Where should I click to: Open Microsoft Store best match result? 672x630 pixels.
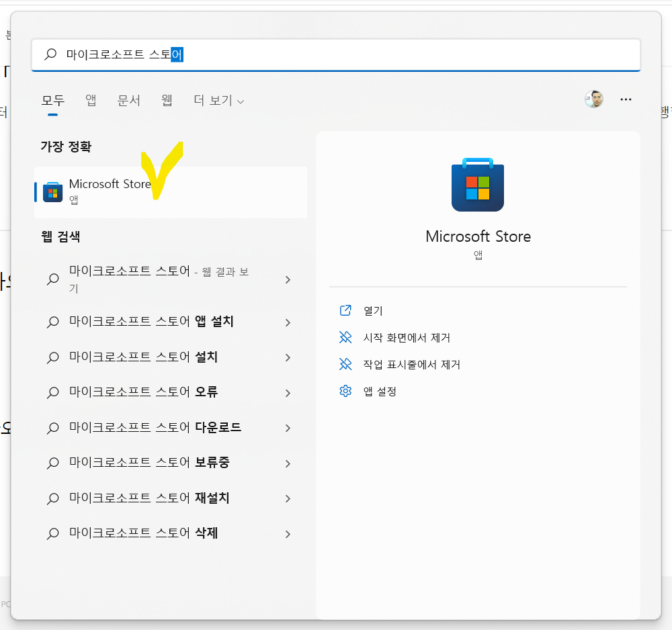tap(171, 192)
